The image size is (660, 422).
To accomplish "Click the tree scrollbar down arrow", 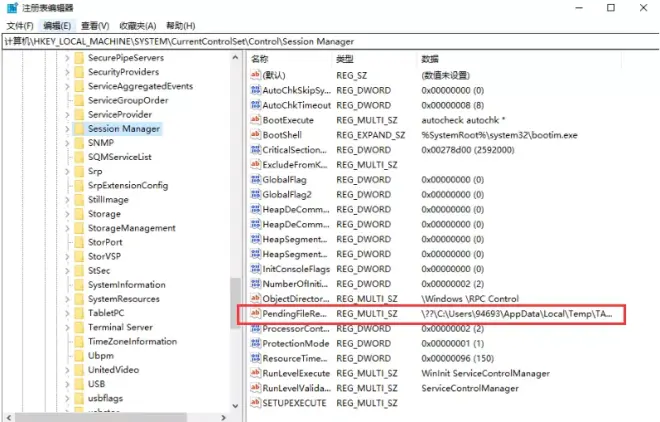I will 235,406.
